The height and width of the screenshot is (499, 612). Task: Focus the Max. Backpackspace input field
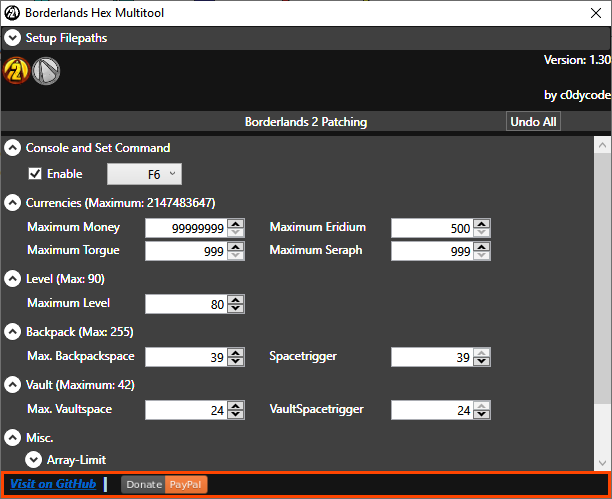186,357
